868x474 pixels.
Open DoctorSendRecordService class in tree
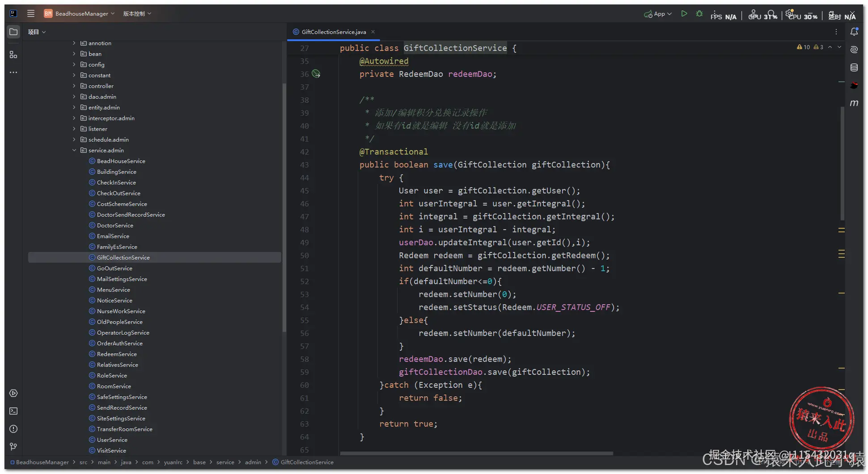tap(131, 214)
